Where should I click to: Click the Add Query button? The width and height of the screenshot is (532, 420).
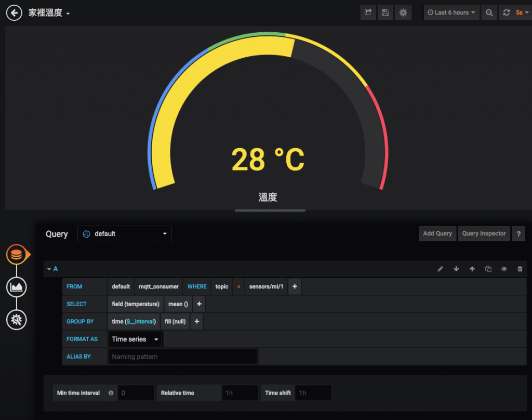click(x=437, y=233)
